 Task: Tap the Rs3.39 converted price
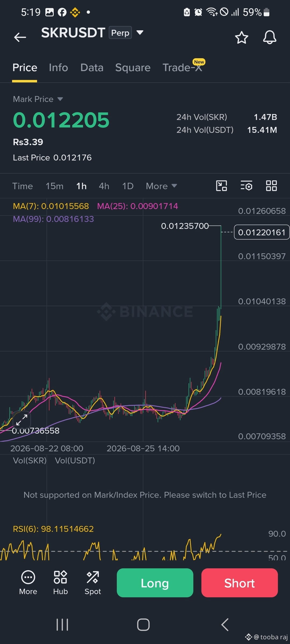(x=28, y=142)
